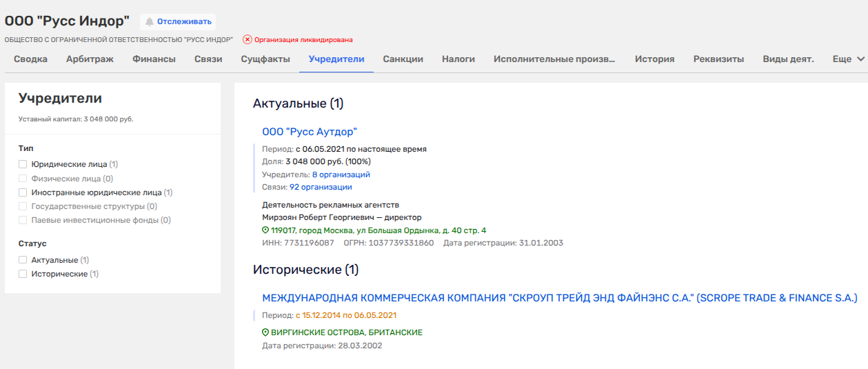The width and height of the screenshot is (868, 369).
Task: Follow the 8 организаций founder link
Action: click(x=341, y=174)
